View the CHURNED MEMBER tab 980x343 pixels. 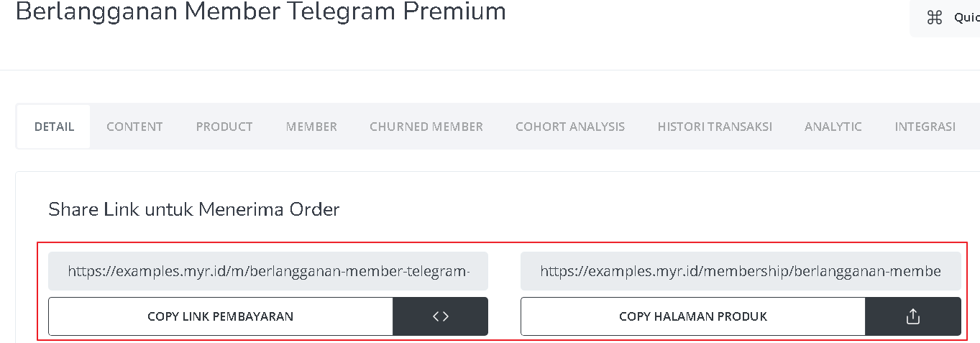(x=426, y=127)
